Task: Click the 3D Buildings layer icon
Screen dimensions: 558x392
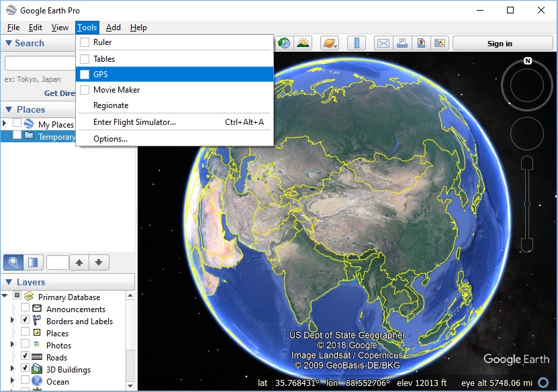Action: pyautogui.click(x=37, y=369)
